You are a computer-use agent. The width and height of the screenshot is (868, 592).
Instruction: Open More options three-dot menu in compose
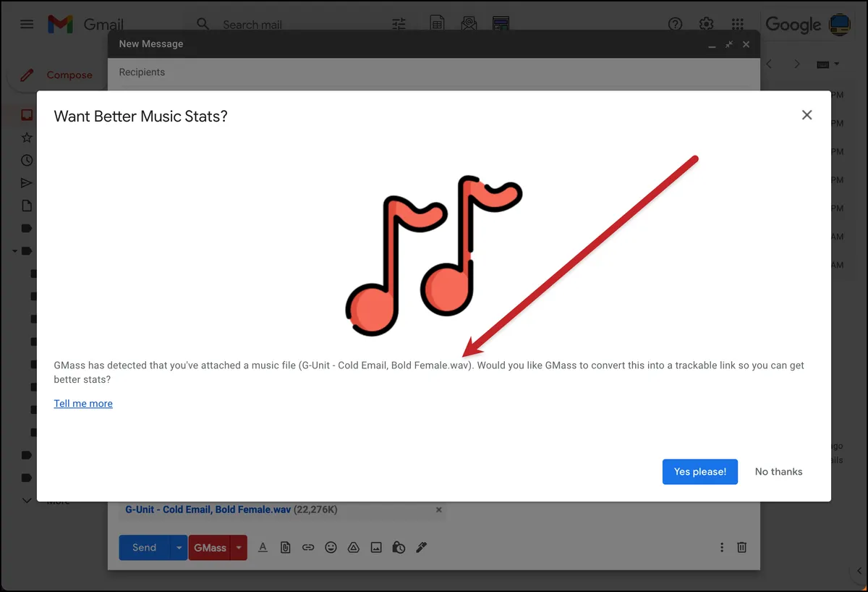point(721,548)
